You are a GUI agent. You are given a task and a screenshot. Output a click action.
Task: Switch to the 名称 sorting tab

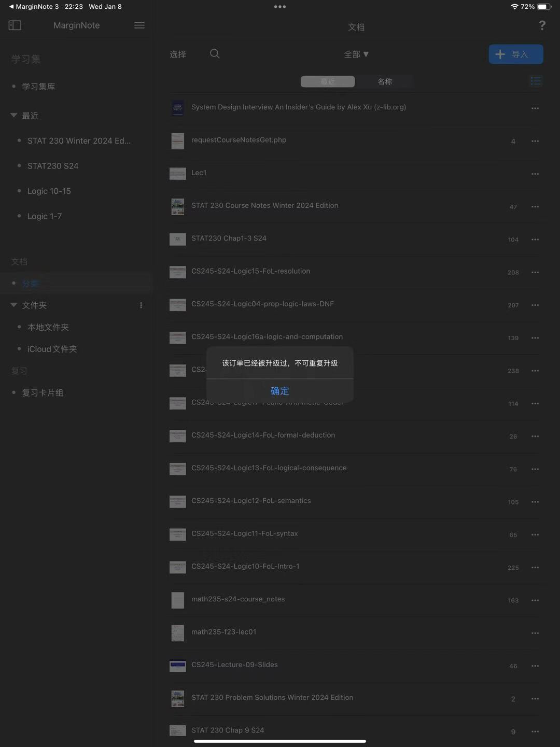coord(385,81)
